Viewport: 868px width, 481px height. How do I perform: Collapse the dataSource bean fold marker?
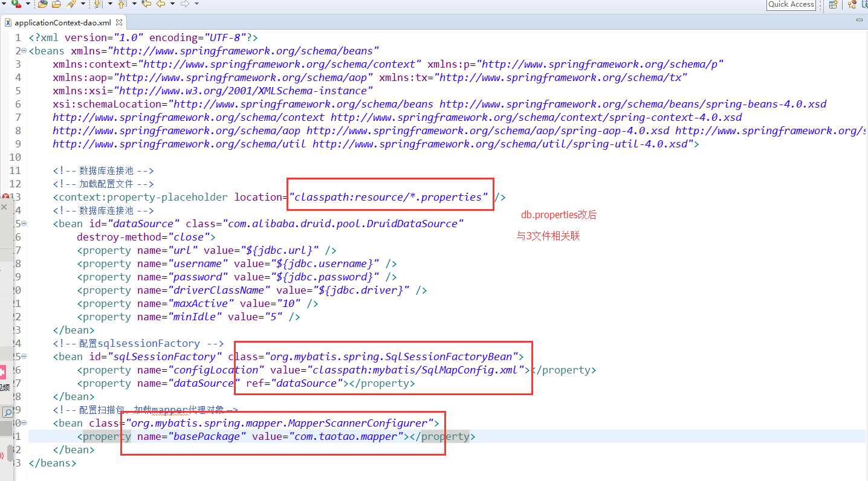point(24,224)
